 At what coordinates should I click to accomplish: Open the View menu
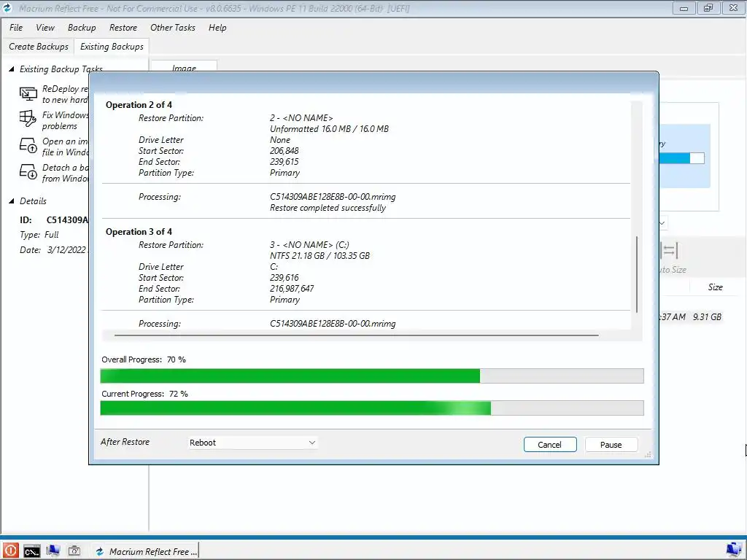point(44,28)
